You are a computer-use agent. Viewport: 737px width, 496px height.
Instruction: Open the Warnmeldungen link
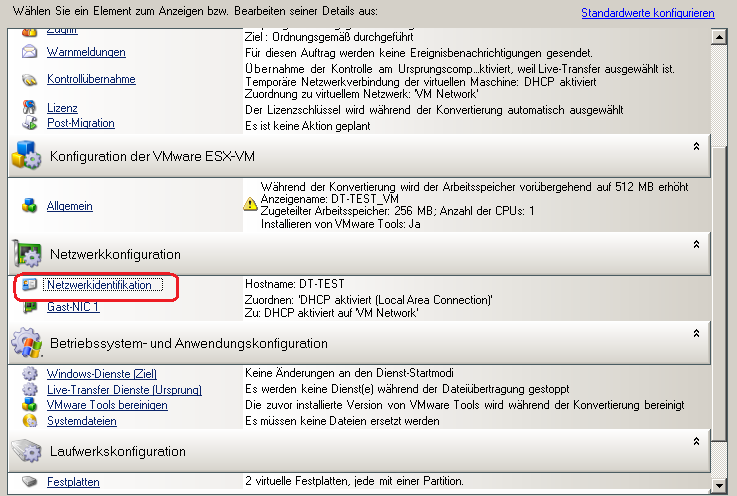86,52
